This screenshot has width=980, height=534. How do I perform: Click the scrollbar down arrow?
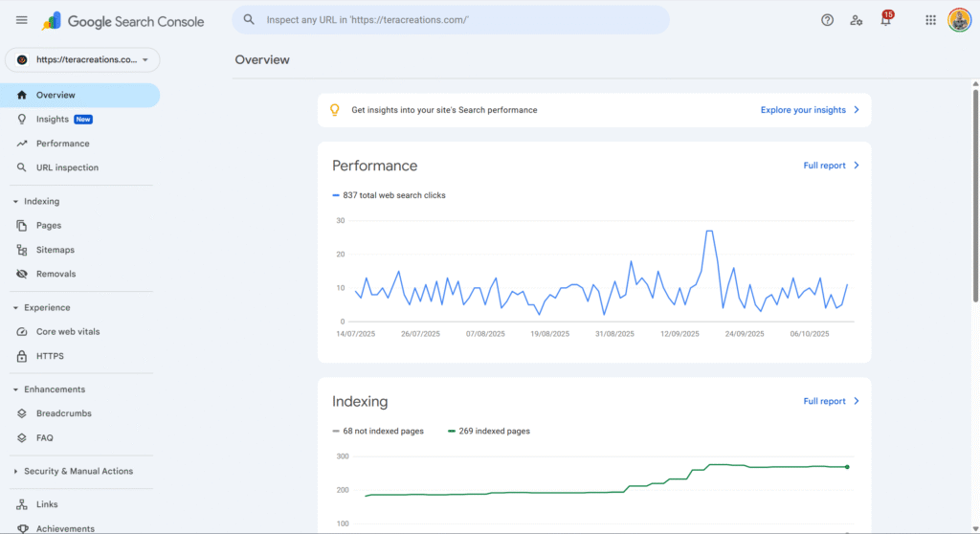(x=975, y=529)
